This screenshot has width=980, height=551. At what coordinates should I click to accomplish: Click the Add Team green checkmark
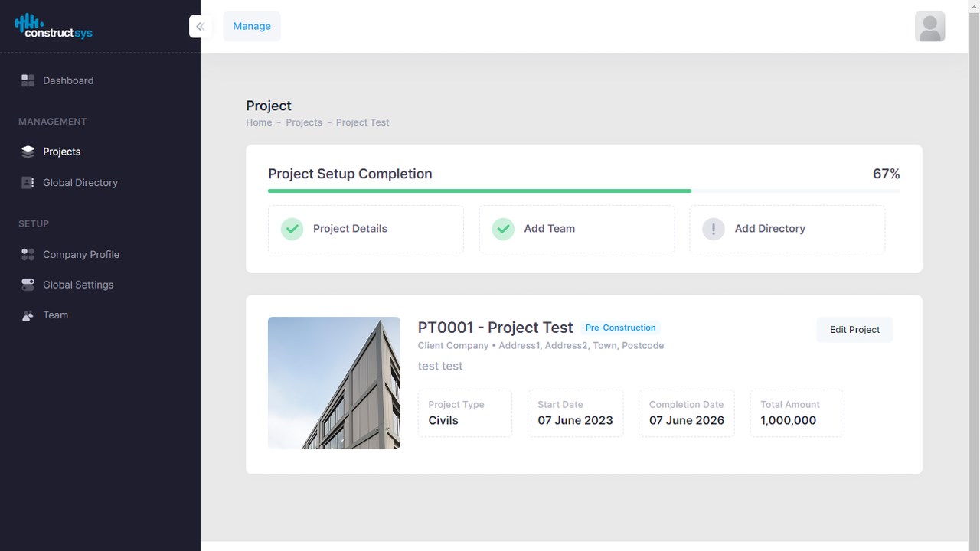503,229
